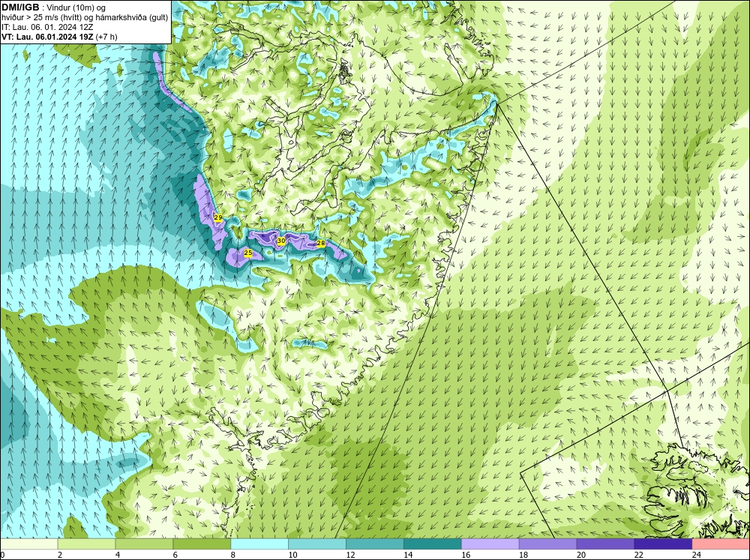Click the legend tick label 8
This screenshot has width=750, height=560.
point(233,555)
